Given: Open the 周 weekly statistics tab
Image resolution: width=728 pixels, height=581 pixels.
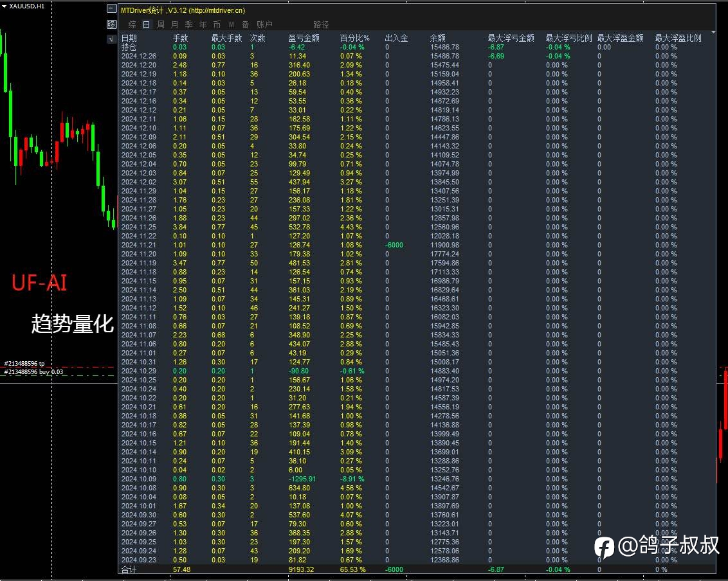Looking at the screenshot, I should (x=161, y=24).
